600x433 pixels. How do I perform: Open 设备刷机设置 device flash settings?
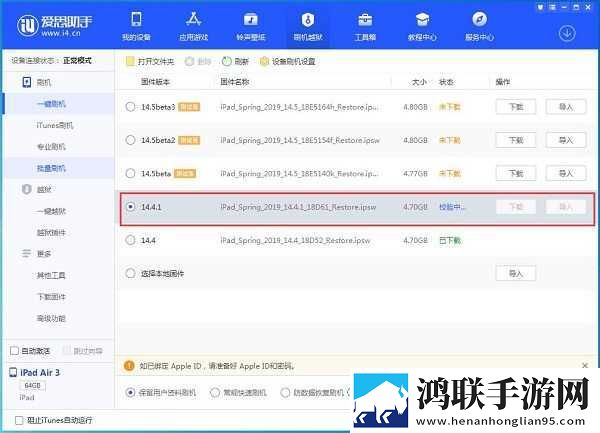pos(287,61)
